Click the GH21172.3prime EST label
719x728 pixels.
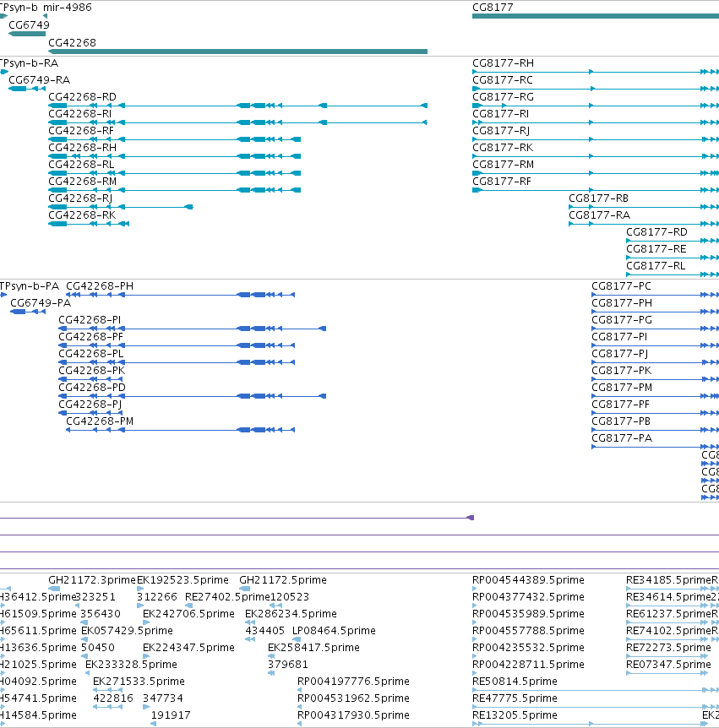(x=92, y=580)
